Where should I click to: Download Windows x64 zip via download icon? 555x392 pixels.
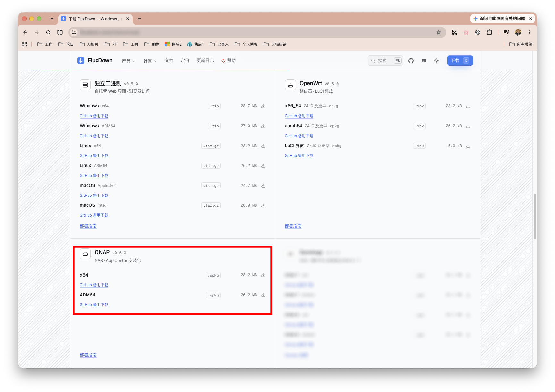coord(263,106)
